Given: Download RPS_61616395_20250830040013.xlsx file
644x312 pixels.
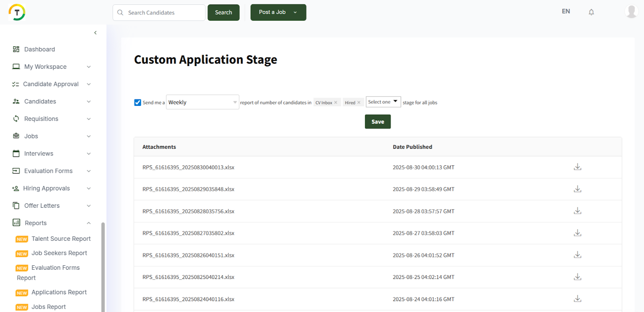Looking at the screenshot, I should pyautogui.click(x=577, y=167).
